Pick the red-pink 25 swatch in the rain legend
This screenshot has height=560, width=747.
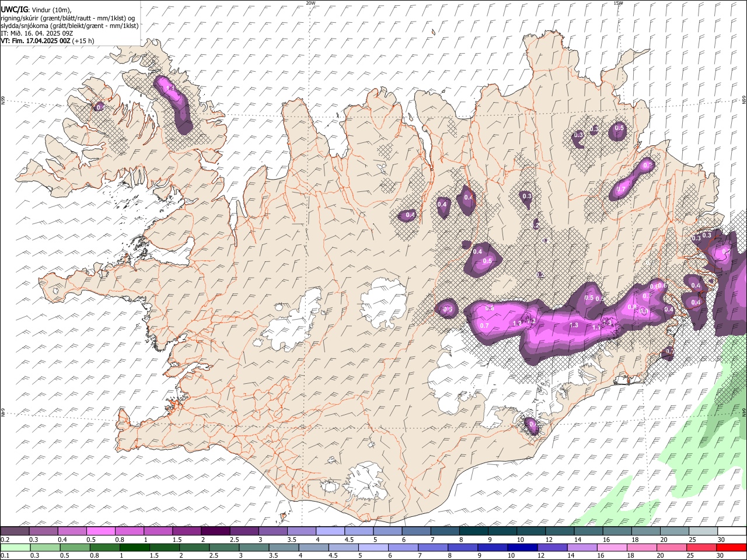[701, 547]
